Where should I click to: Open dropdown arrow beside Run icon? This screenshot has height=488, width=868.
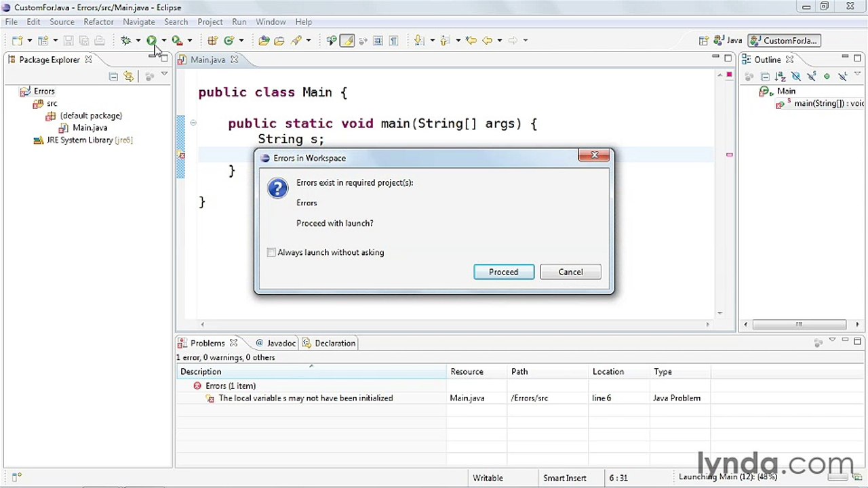click(163, 41)
